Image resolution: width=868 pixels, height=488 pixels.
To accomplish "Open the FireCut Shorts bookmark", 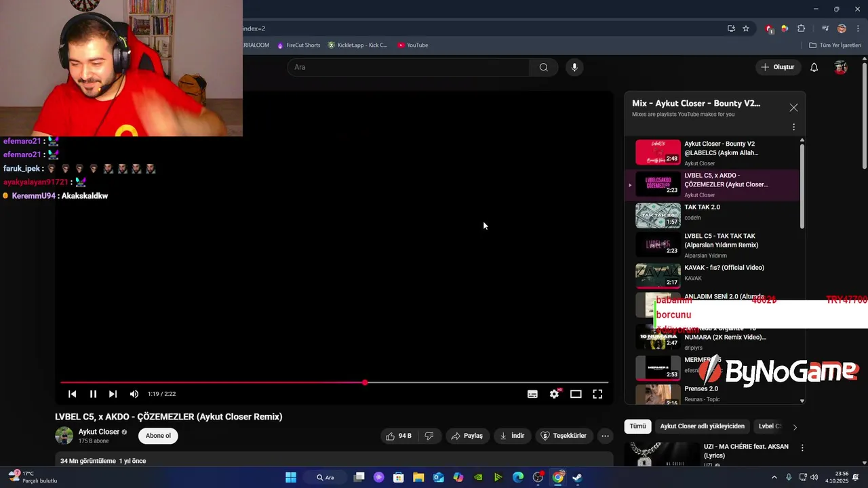I will tap(298, 45).
